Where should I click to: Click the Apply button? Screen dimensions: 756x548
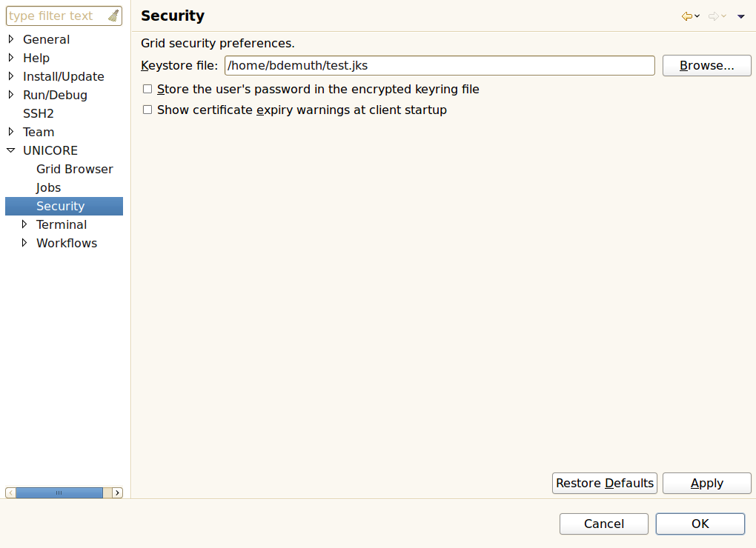pos(706,483)
